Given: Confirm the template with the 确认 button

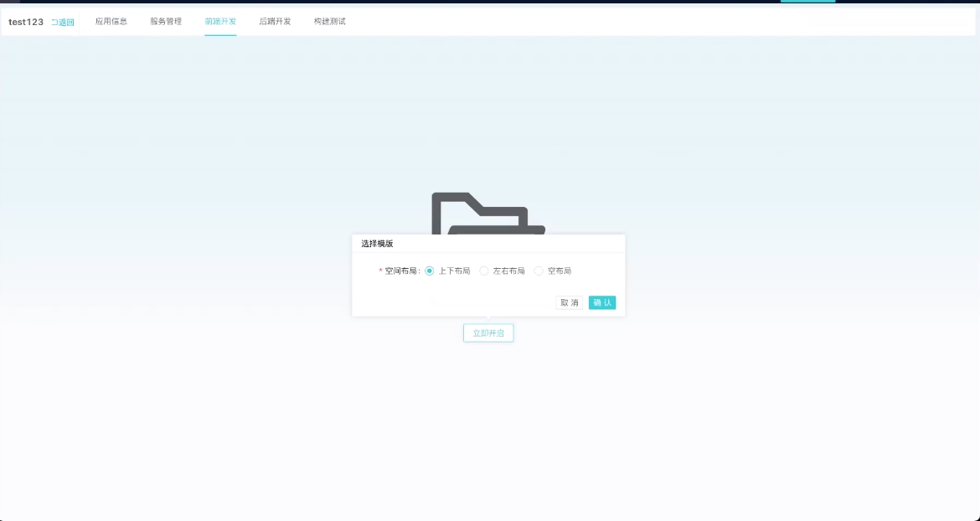Looking at the screenshot, I should [x=602, y=302].
